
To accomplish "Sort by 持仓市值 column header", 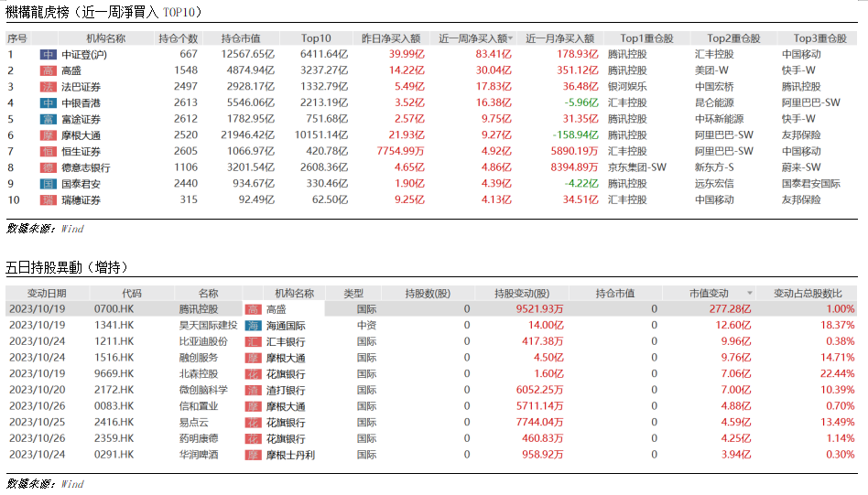I will click(x=241, y=38).
